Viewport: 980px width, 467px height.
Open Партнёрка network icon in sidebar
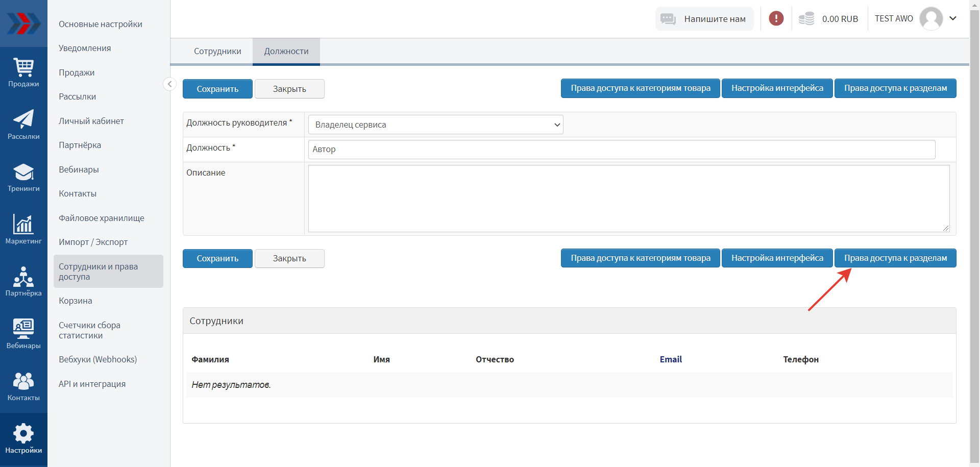pyautogui.click(x=23, y=277)
